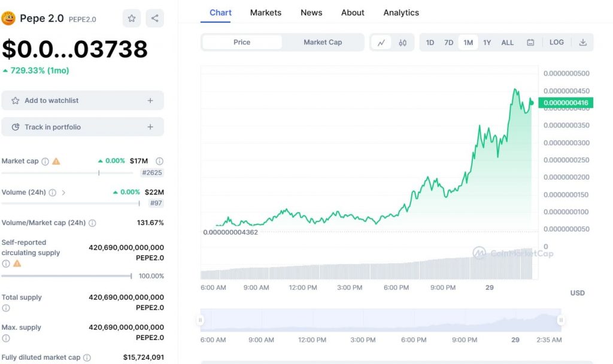The height and width of the screenshot is (364, 613).
Task: Expand Volume (24h) details chevron
Action: [64, 192]
